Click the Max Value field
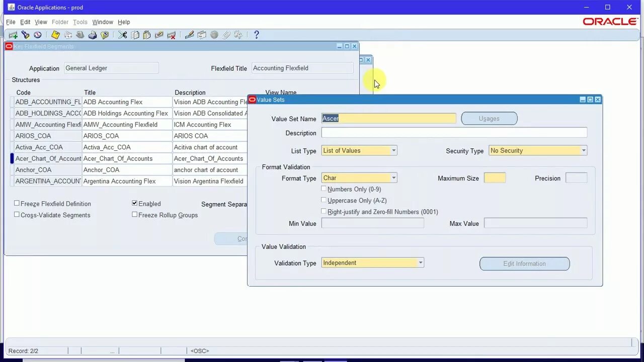This screenshot has width=644, height=362. [535, 223]
